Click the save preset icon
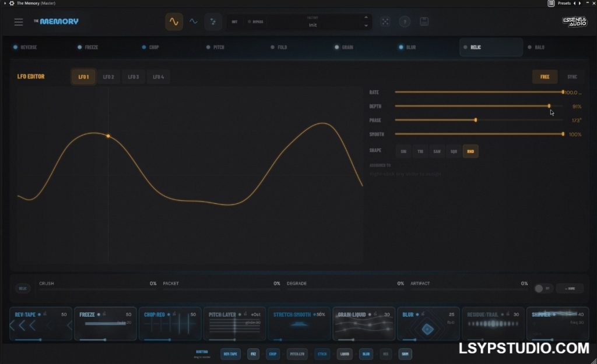Screen dimensions: 597x364 [424, 22]
